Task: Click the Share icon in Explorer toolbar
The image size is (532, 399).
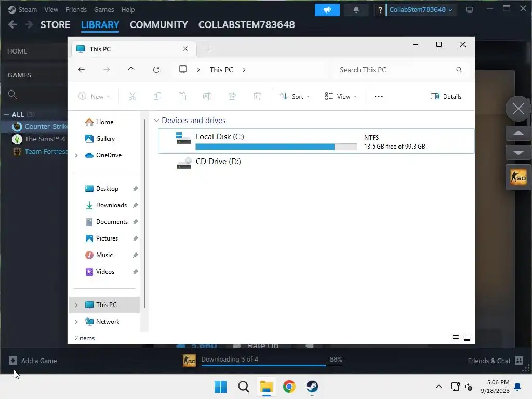Action: [x=232, y=96]
